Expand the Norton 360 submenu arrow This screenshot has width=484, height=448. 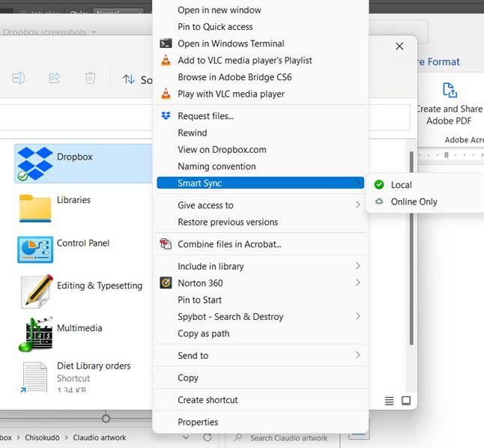tap(357, 282)
